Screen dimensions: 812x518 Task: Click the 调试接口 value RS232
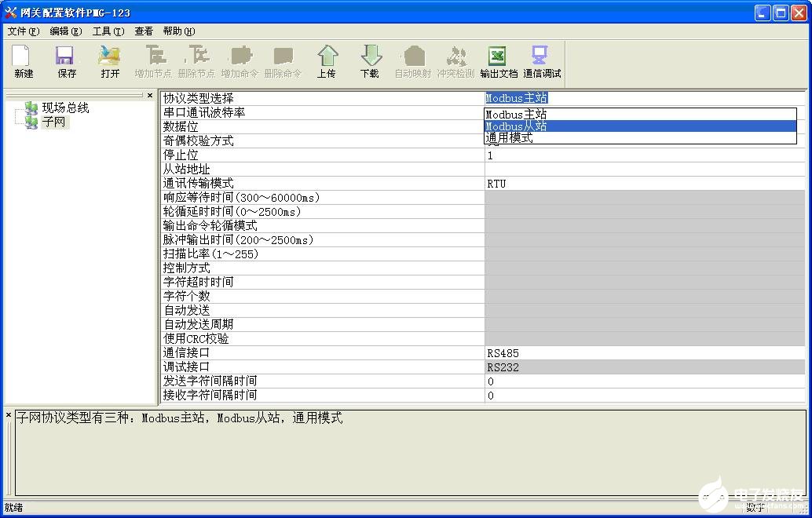point(645,367)
